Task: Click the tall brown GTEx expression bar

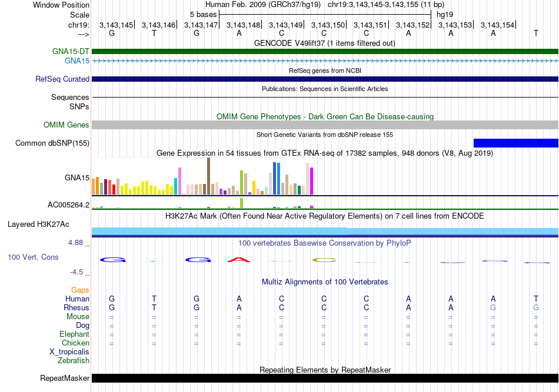Action: tap(208, 176)
